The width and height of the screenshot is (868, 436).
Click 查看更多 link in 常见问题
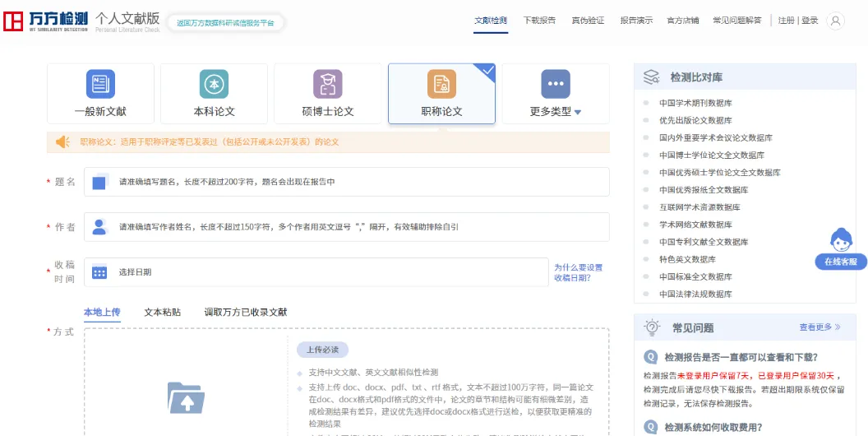pos(820,327)
